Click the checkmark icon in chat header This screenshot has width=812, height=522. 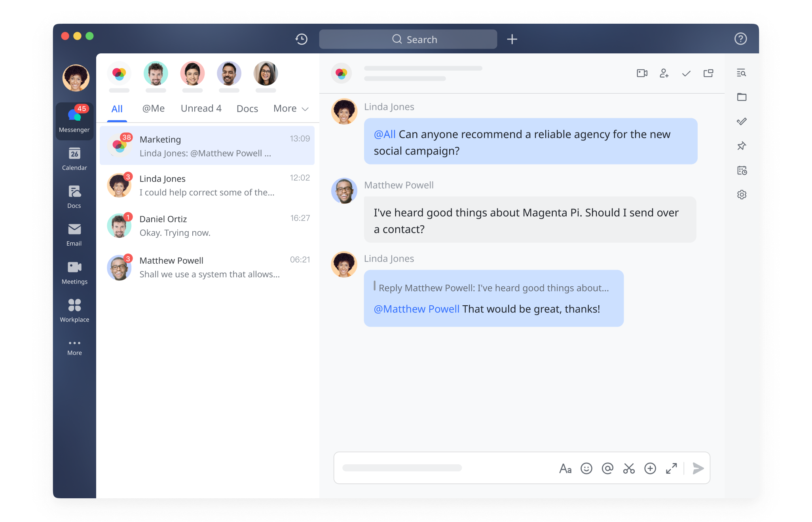pos(686,73)
